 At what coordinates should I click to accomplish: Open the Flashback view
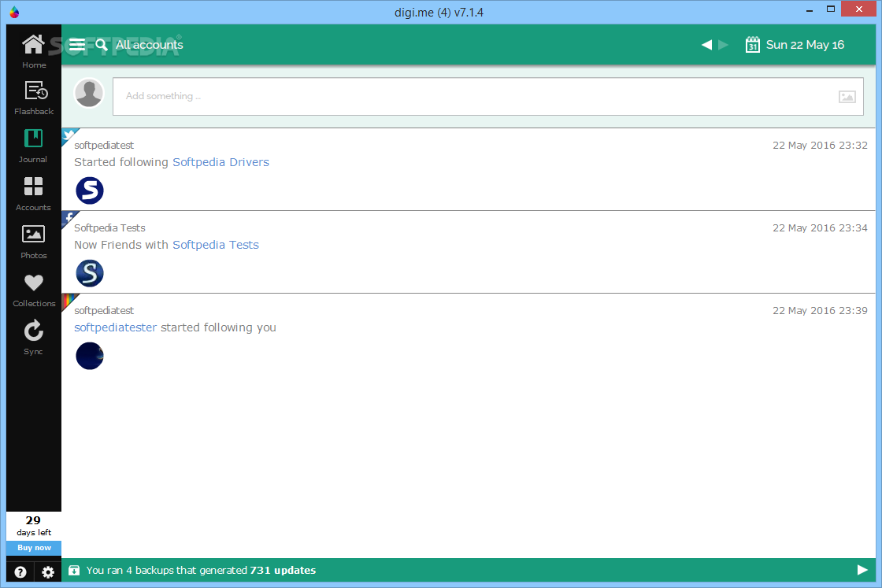pos(34,98)
